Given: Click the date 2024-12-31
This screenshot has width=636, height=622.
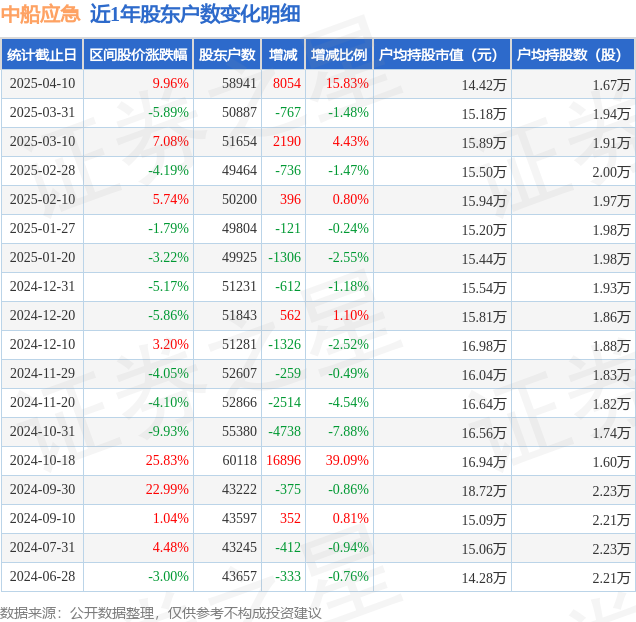Looking at the screenshot, I should (43, 286).
